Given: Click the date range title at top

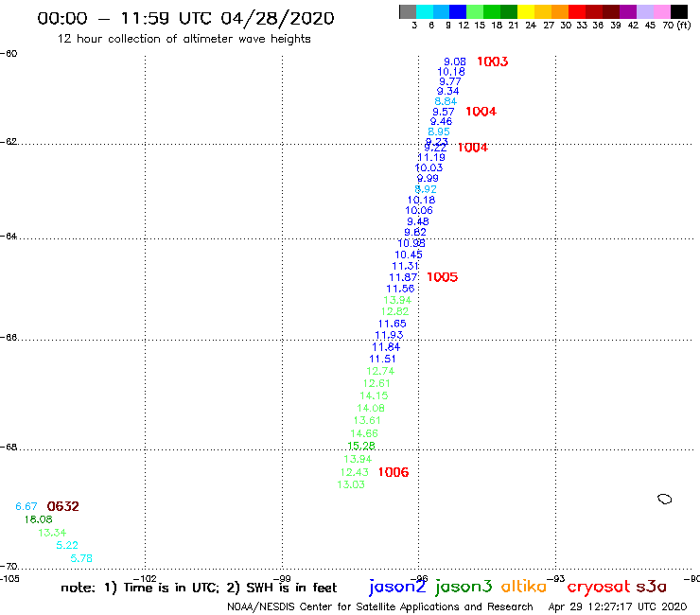Looking at the screenshot, I should [x=185, y=19].
